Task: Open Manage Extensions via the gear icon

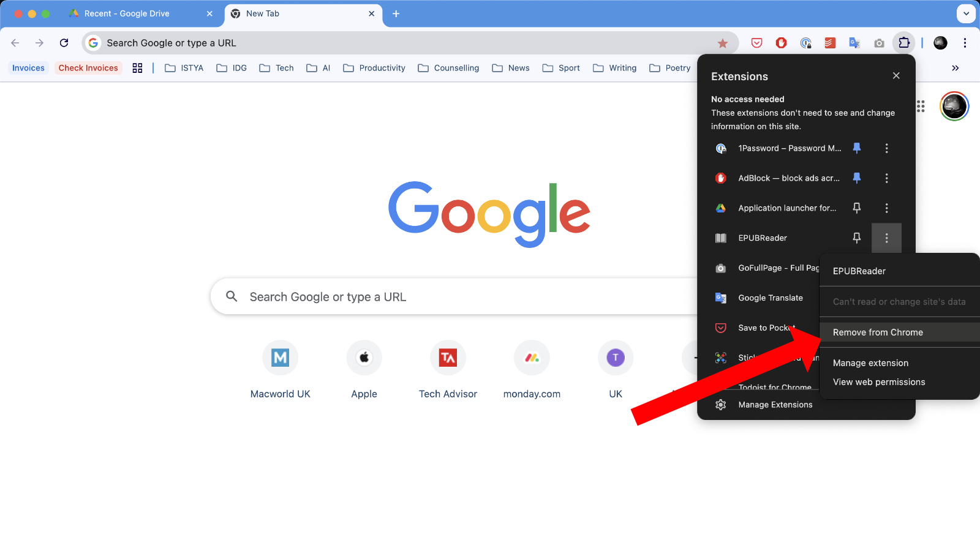Action: (720, 404)
